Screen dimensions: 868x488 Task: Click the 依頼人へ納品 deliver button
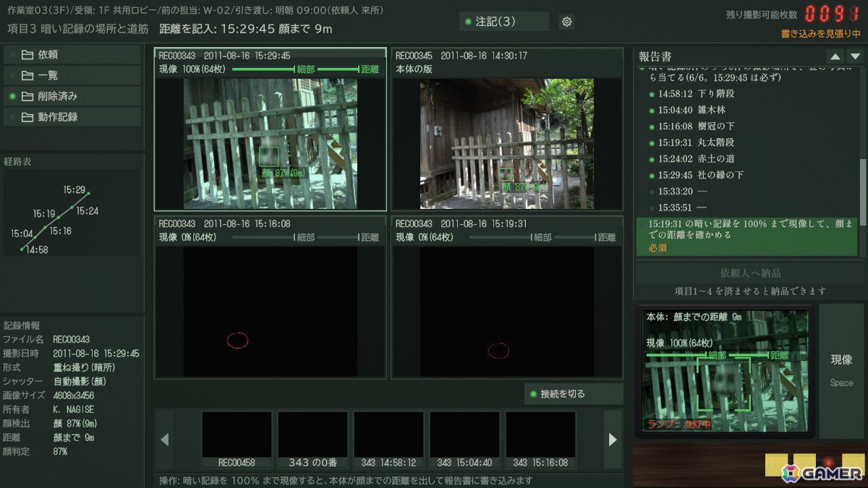pyautogui.click(x=750, y=273)
